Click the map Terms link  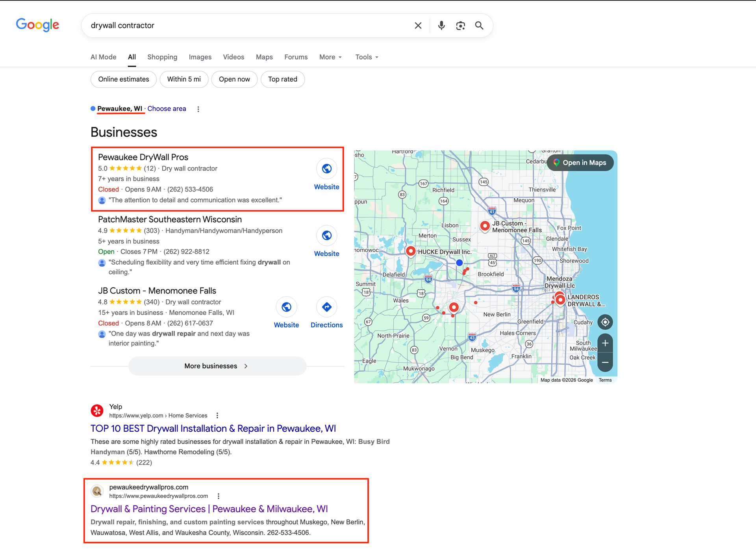tap(605, 380)
